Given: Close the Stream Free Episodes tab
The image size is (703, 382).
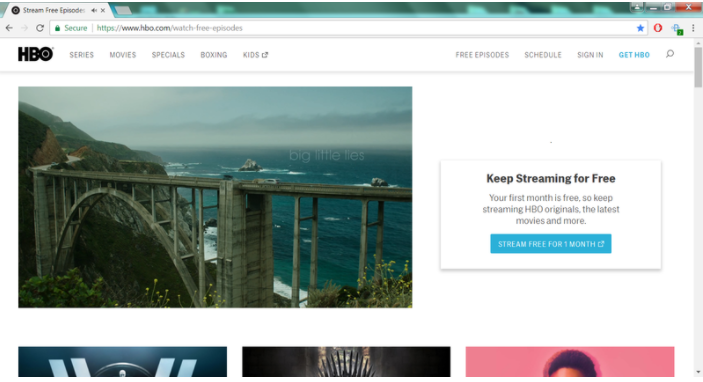Looking at the screenshot, I should pyautogui.click(x=103, y=10).
